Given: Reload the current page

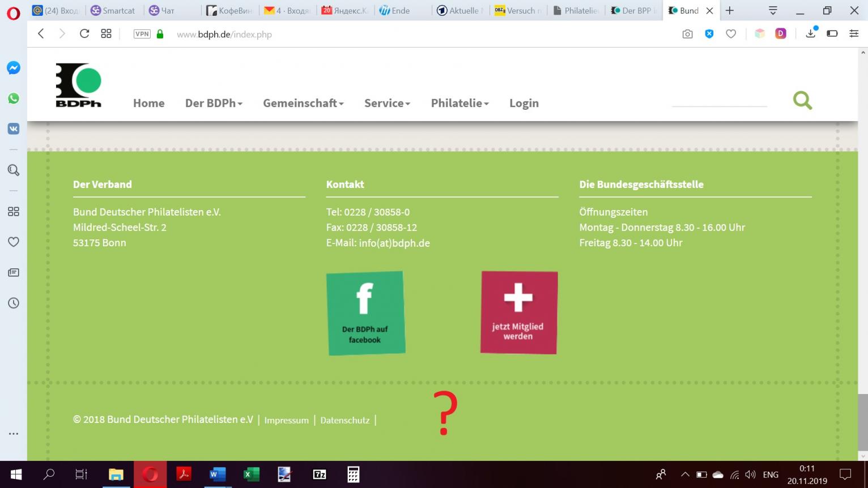Looking at the screenshot, I should pos(84,34).
